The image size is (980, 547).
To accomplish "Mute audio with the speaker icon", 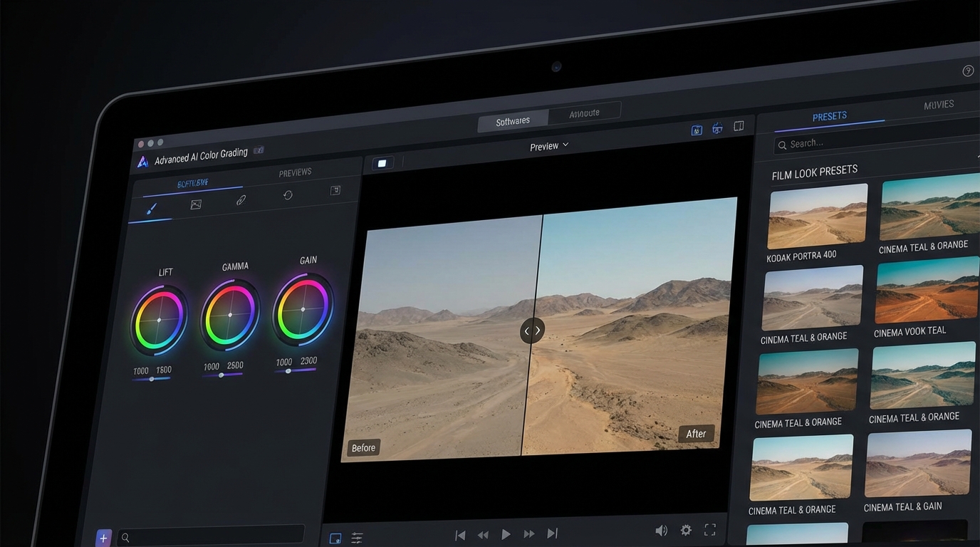I will click(661, 531).
